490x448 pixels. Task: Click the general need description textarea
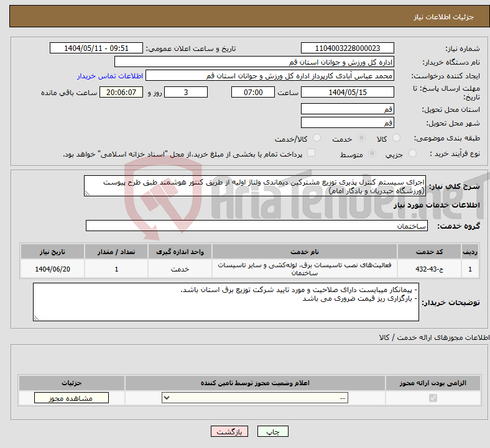[x=255, y=186]
